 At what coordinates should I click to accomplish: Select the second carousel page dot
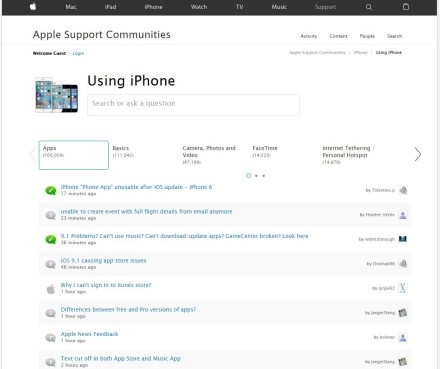[256, 176]
